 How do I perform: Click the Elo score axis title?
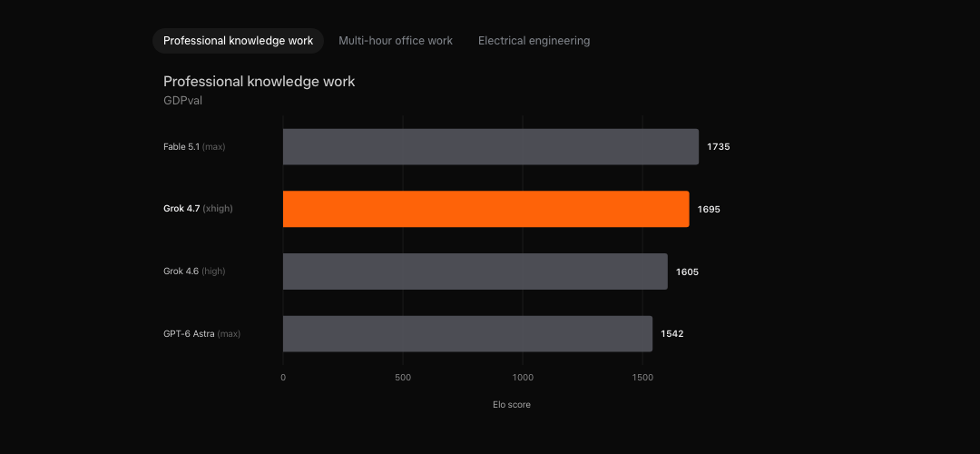click(x=511, y=405)
